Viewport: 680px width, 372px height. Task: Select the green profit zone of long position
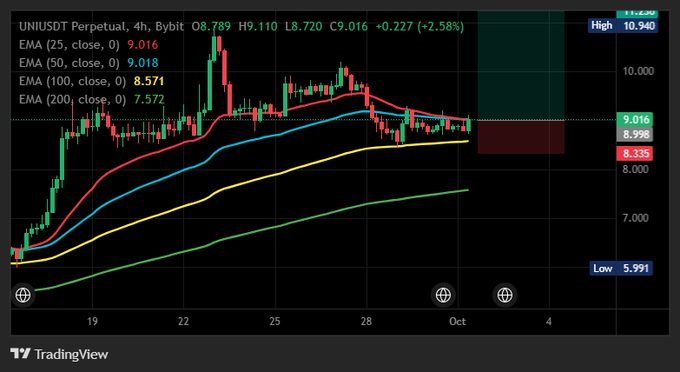click(521, 65)
